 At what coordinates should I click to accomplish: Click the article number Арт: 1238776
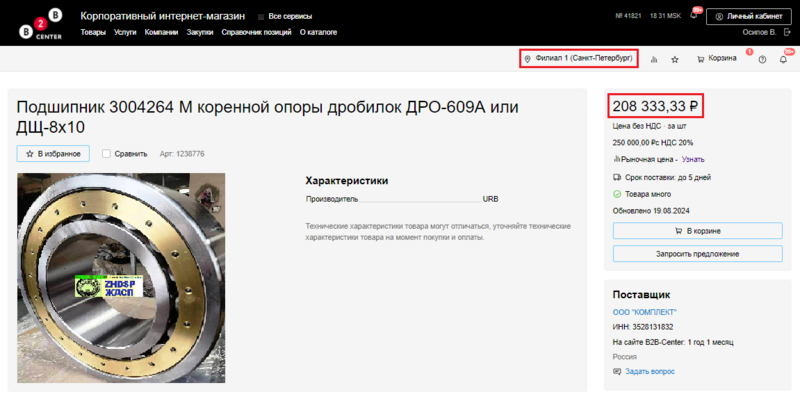click(x=182, y=154)
